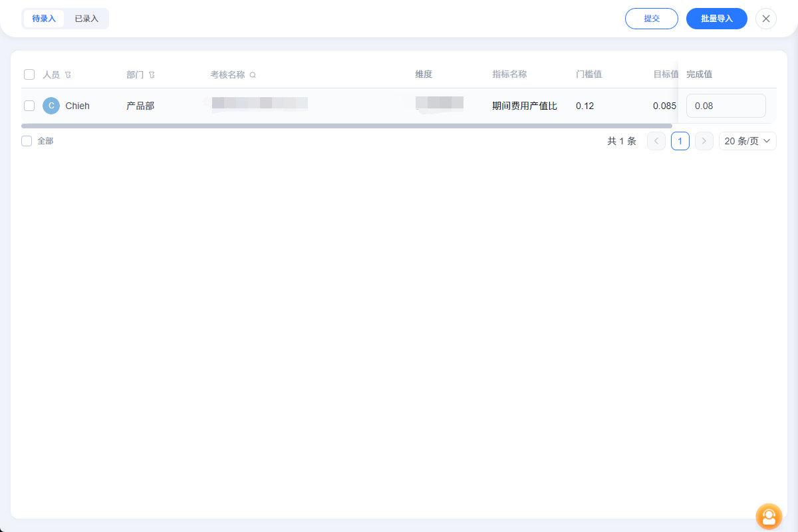The image size is (798, 532).
Task: Open the customer support icon at bottom right
Action: point(769,517)
